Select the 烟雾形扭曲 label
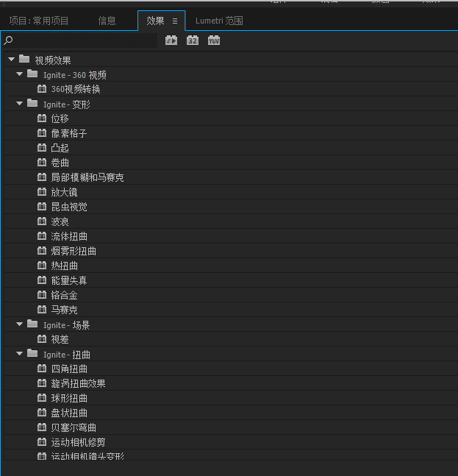The width and height of the screenshot is (458, 476). pos(74,251)
